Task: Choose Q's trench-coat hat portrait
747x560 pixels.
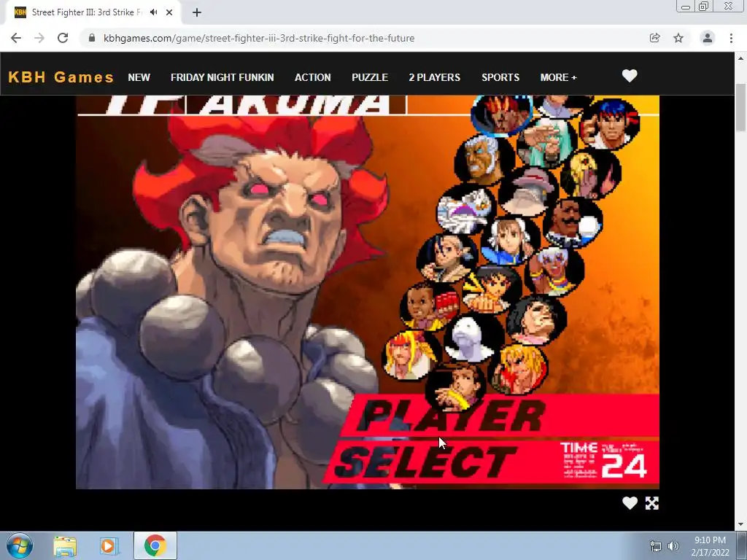Action: [x=529, y=191]
